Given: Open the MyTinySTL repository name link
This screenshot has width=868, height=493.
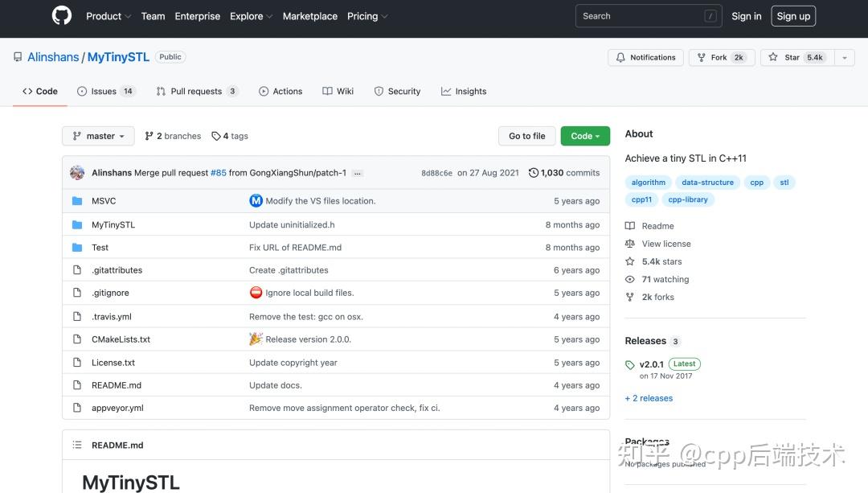Looking at the screenshot, I should pos(118,57).
